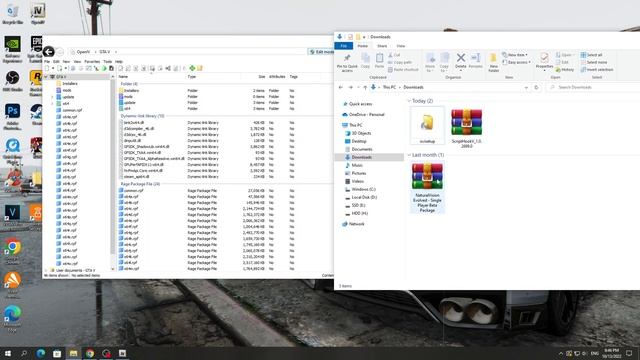Open Microsoft Edge from the taskbar

(40, 353)
